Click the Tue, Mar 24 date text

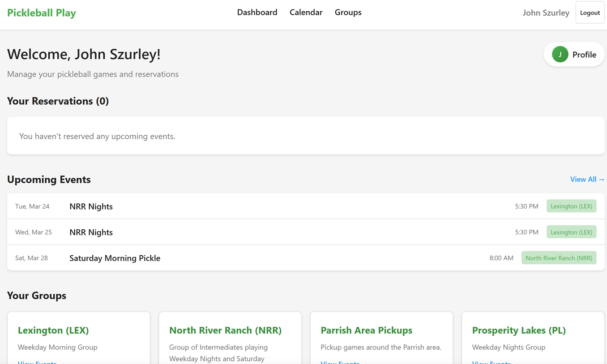coord(32,206)
